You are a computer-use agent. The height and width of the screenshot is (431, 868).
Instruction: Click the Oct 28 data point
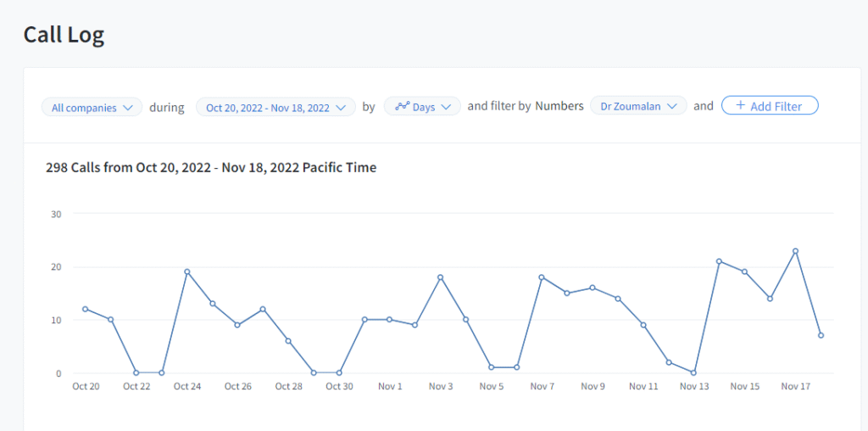(288, 341)
